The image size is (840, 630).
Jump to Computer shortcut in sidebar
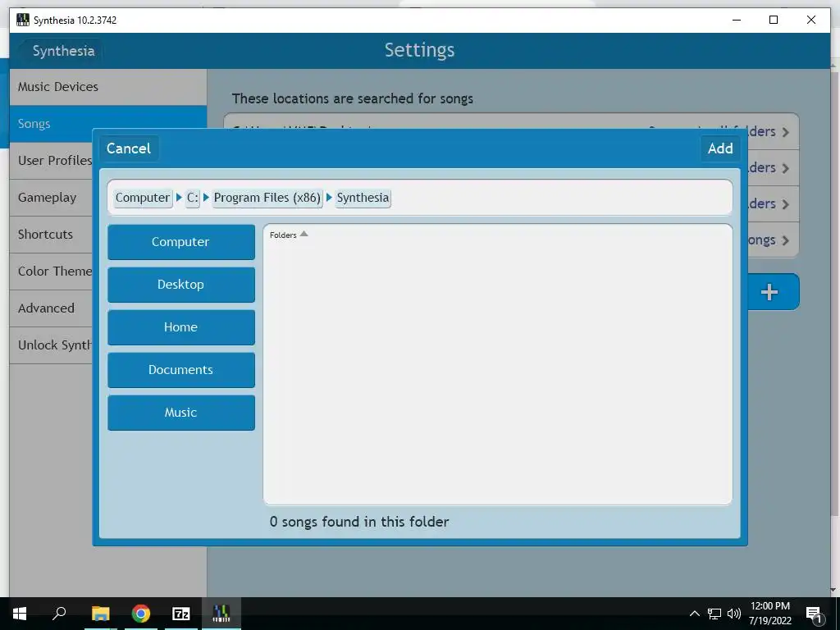pos(181,242)
